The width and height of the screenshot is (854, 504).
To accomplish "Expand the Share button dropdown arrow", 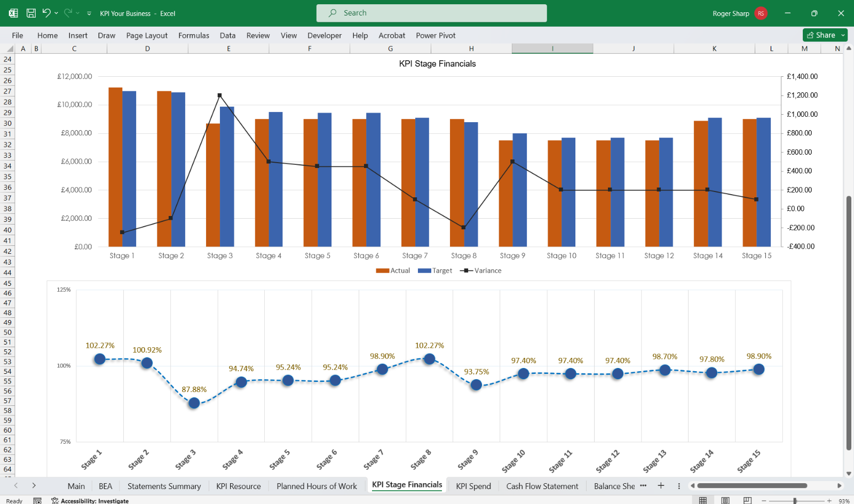I will (x=843, y=35).
